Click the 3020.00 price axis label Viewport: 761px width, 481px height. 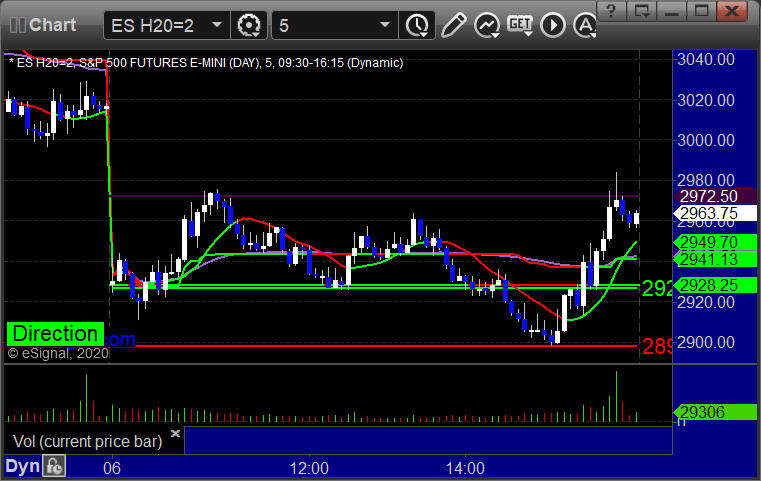(706, 100)
